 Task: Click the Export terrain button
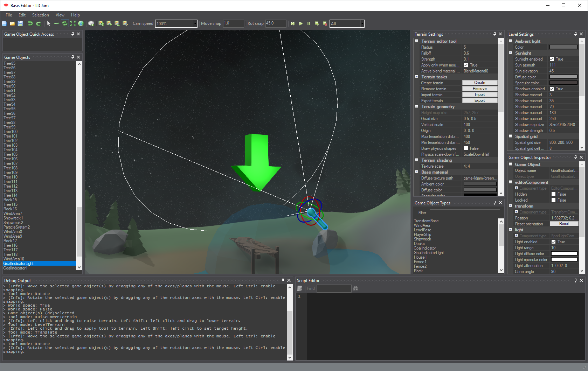(480, 100)
